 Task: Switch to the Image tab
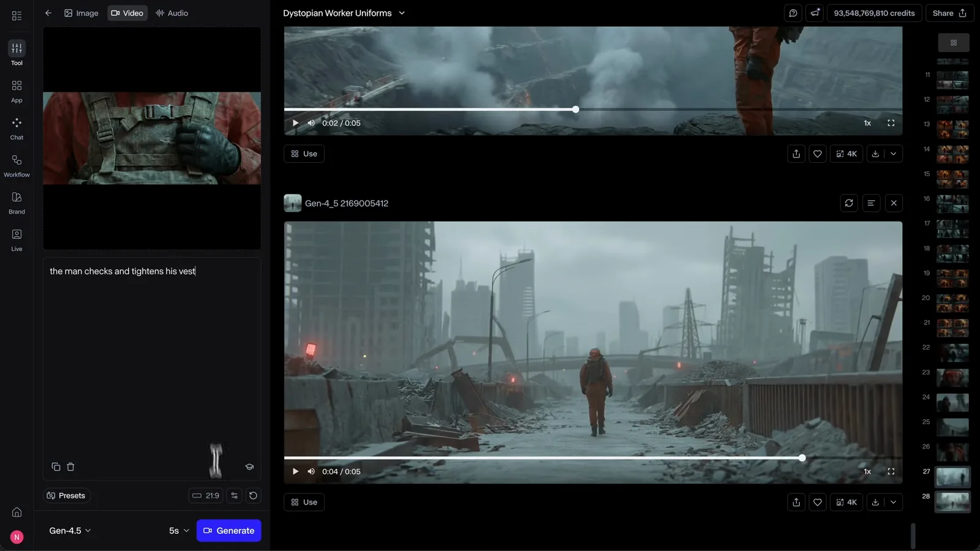(81, 13)
